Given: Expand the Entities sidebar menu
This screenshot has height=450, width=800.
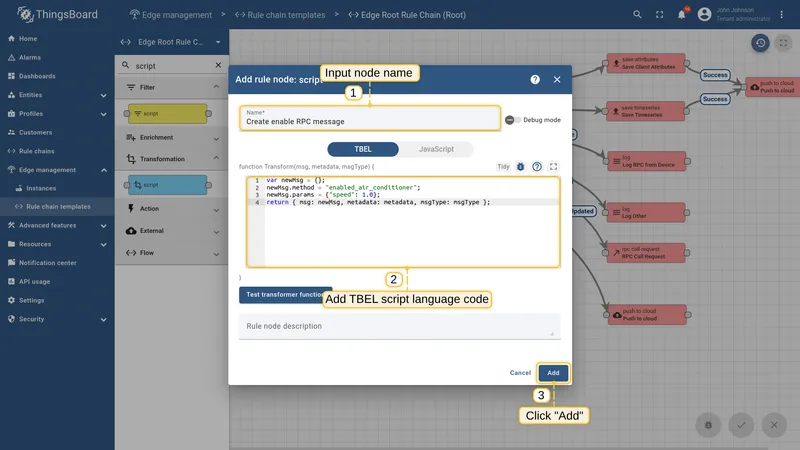Looking at the screenshot, I should [57, 95].
